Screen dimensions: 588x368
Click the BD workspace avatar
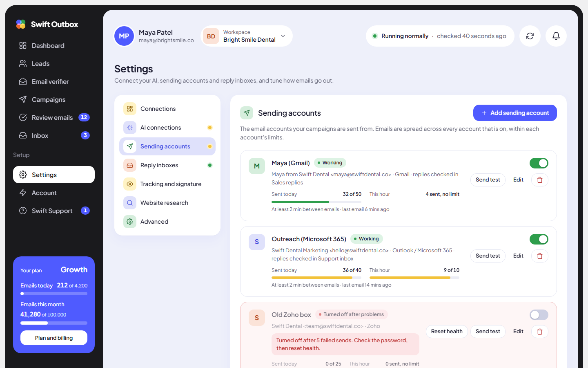click(x=211, y=36)
